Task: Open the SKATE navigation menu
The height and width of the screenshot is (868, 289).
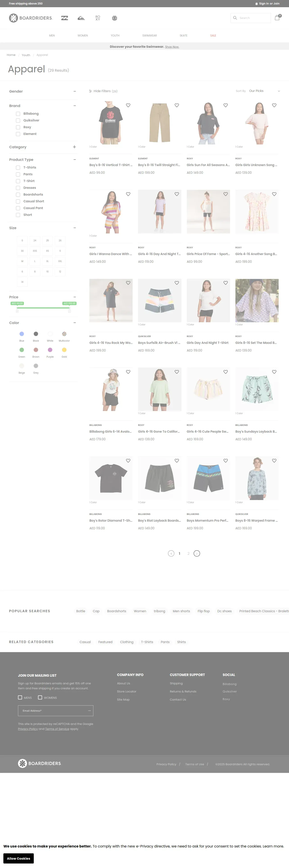Action: (183, 35)
